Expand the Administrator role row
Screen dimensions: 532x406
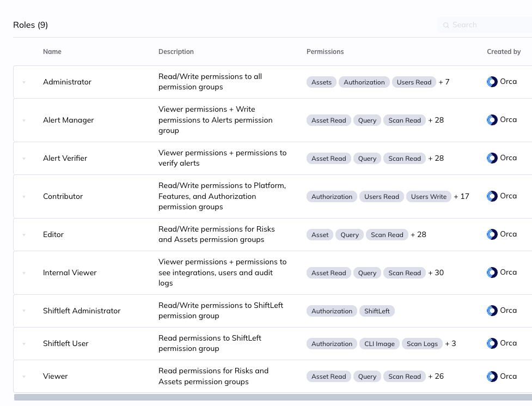tap(24, 82)
